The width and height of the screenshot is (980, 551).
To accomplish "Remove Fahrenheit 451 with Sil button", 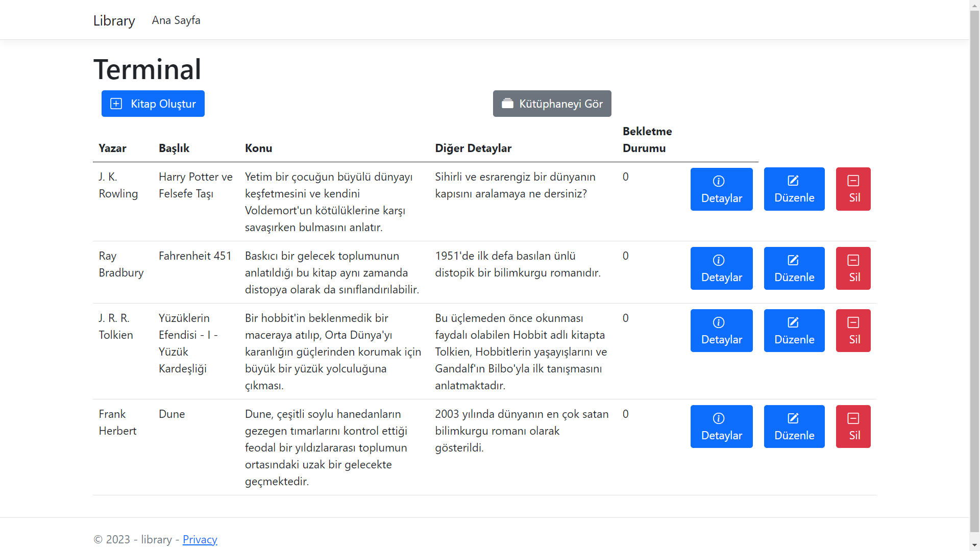I will click(x=853, y=268).
